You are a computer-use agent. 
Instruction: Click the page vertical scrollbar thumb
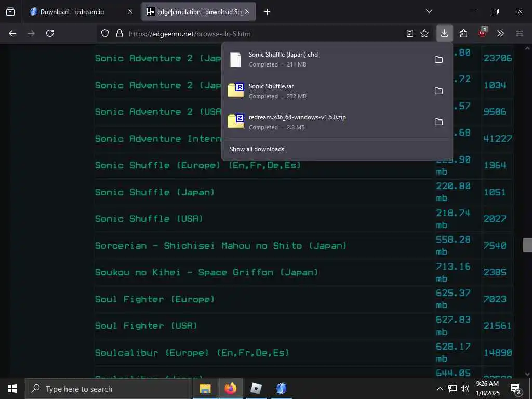click(527, 245)
